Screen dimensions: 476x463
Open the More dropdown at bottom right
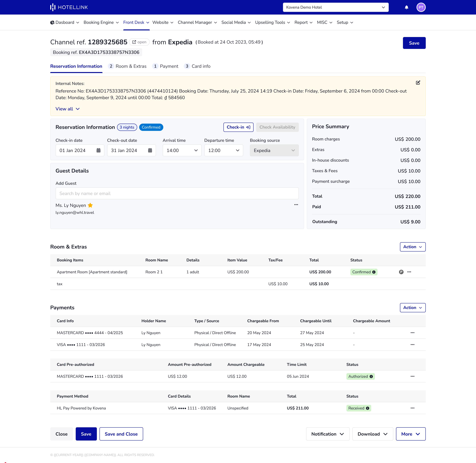[x=410, y=434]
